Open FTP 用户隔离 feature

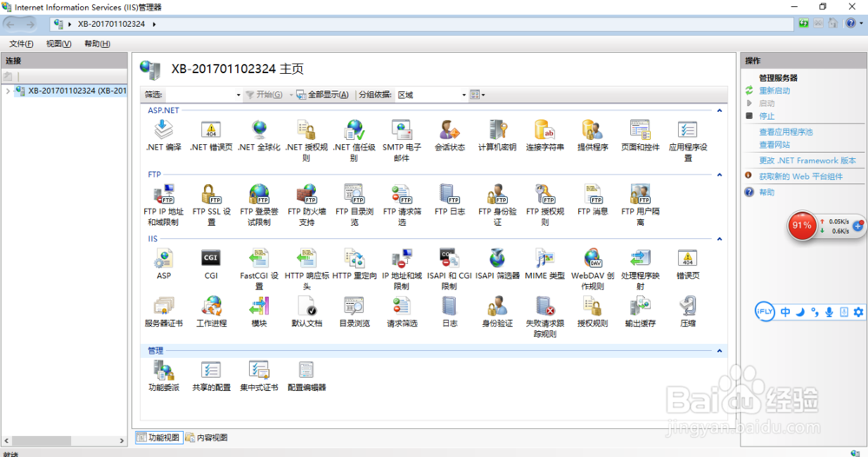coord(640,205)
